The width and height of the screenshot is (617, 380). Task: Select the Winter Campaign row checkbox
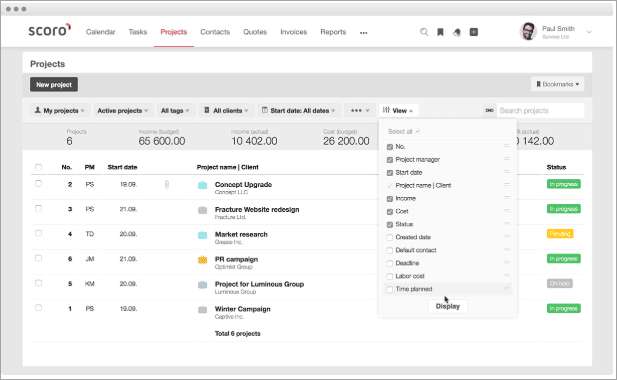[x=38, y=308]
